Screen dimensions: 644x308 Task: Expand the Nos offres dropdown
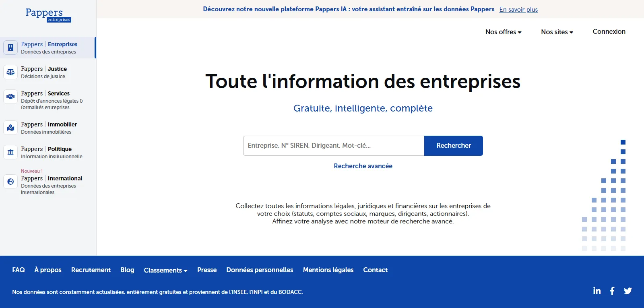tap(503, 32)
